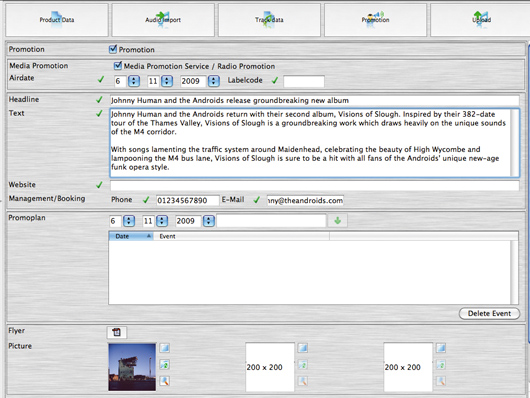Click the magnifier icon beside first picture
The image size is (530, 398).
click(x=165, y=381)
